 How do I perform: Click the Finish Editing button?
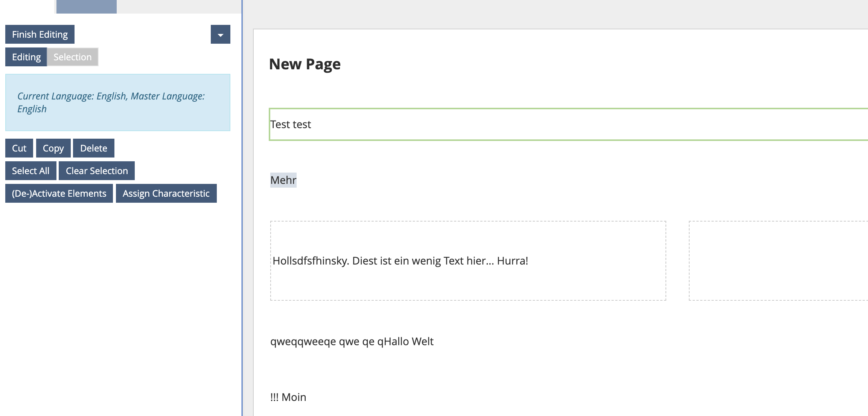click(x=40, y=34)
